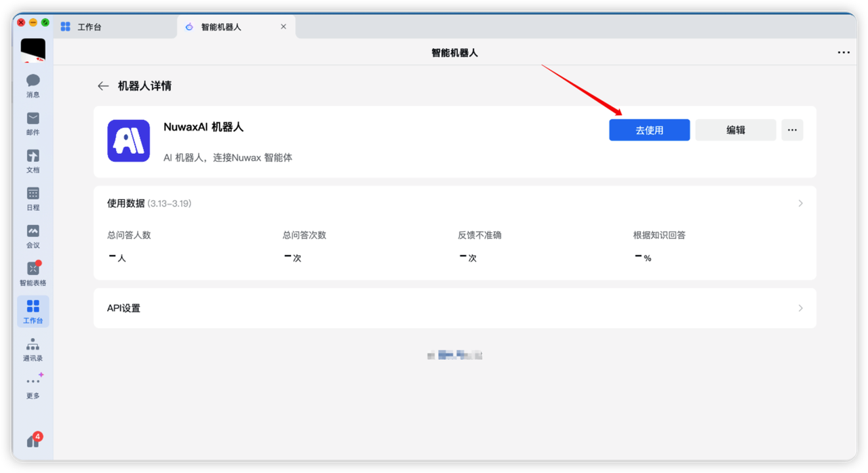
Task: Click the 去使用 button
Action: tap(649, 130)
